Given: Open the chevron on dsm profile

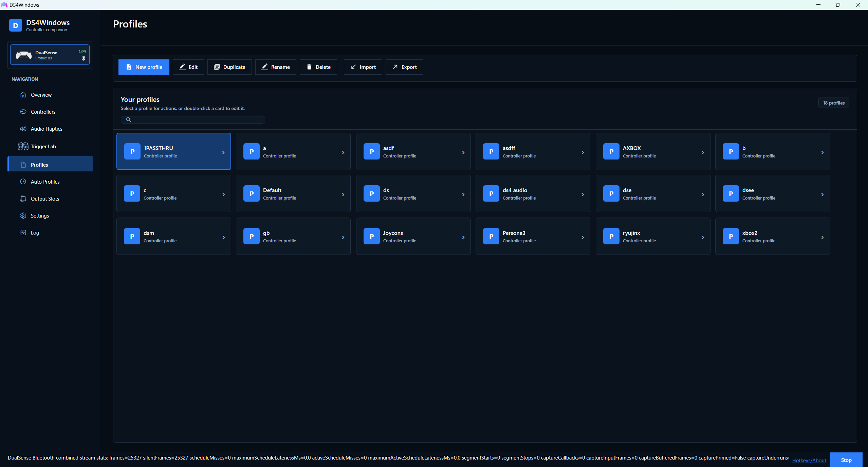Looking at the screenshot, I should 223,237.
